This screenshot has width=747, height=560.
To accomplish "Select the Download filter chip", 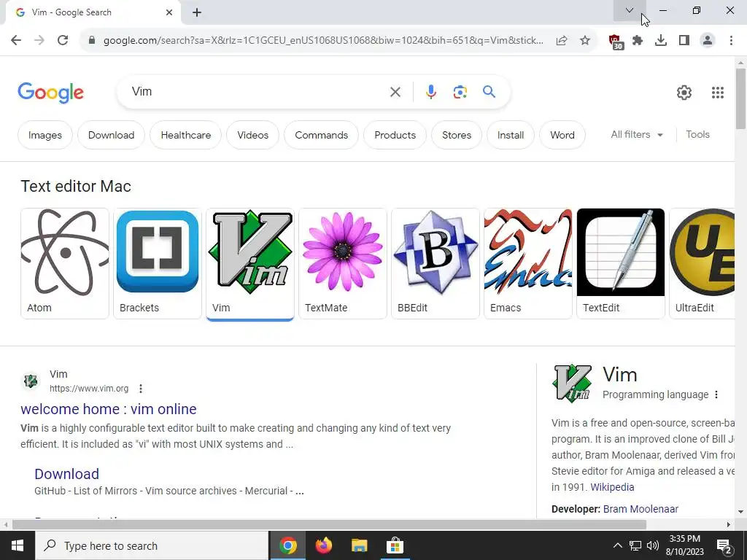I will [111, 135].
